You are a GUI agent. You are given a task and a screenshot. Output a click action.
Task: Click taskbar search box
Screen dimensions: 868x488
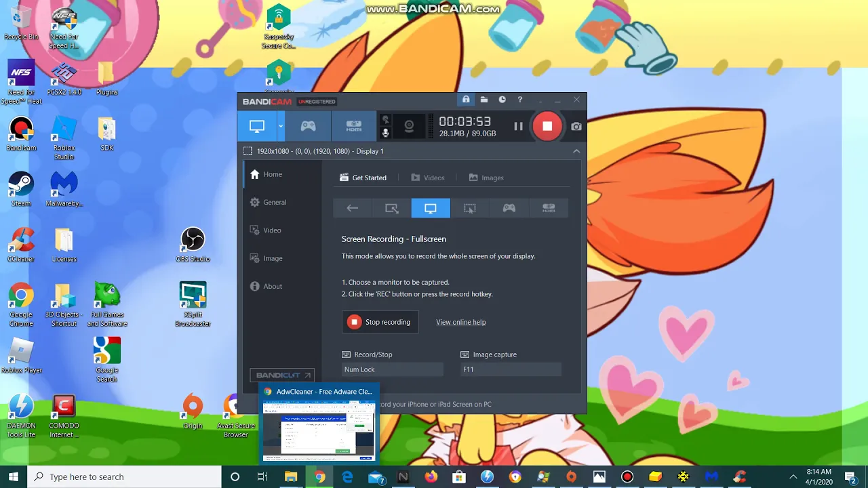pos(123,477)
